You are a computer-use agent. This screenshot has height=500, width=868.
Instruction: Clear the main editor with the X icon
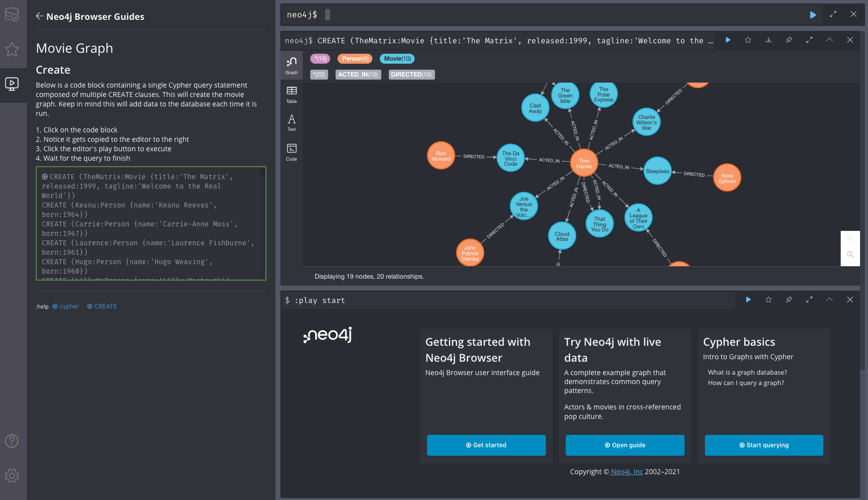click(x=854, y=14)
